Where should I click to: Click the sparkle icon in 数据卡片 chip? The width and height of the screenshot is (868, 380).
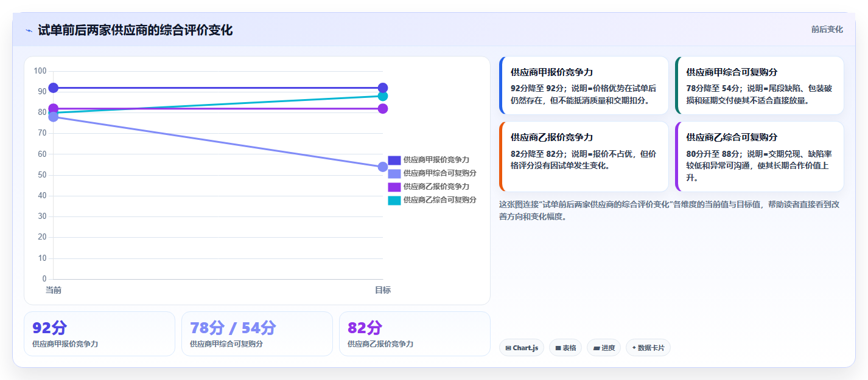pos(634,348)
